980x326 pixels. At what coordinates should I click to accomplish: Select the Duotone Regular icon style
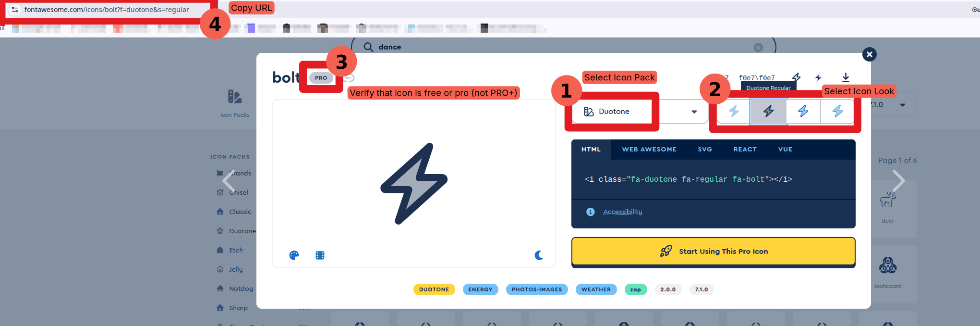tap(768, 112)
